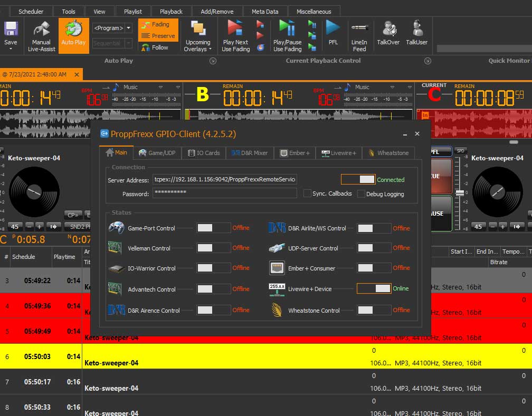Click the deck A 45 speed button
532x416 pixels.
coord(15,227)
